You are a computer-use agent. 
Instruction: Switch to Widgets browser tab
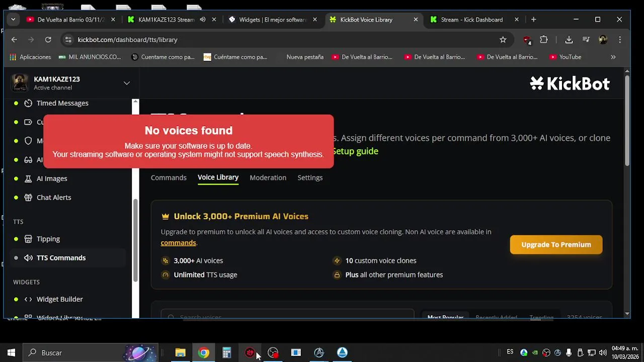pos(272,20)
